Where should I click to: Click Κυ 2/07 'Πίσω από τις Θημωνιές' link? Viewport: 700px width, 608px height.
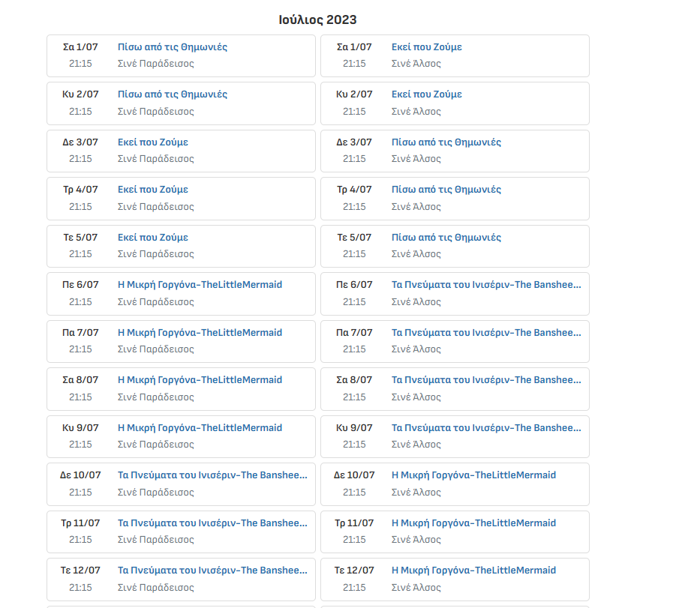[172, 94]
